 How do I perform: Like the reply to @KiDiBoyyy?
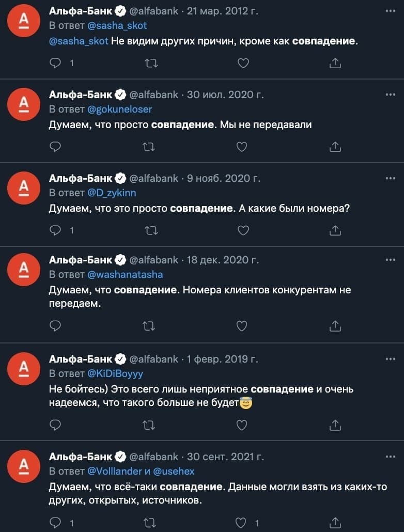pos(241,425)
